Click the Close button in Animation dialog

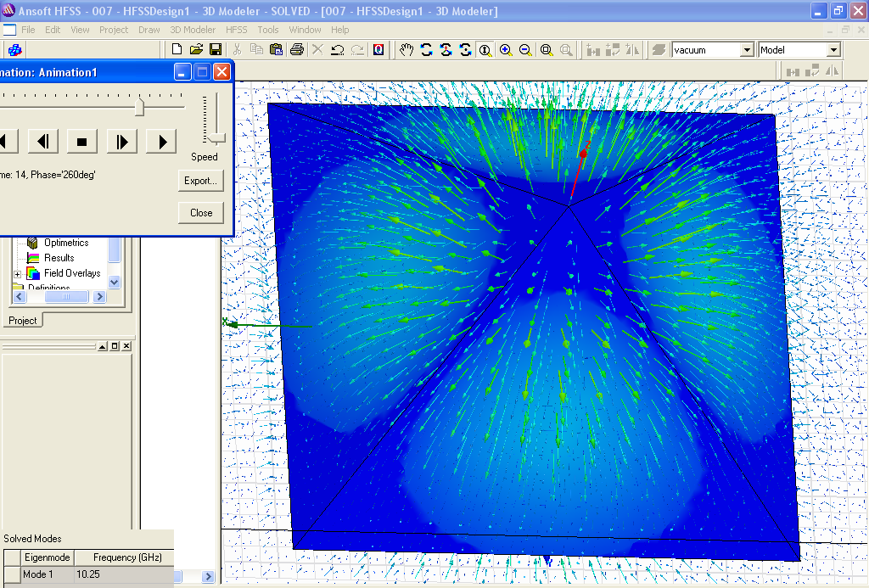pyautogui.click(x=200, y=213)
